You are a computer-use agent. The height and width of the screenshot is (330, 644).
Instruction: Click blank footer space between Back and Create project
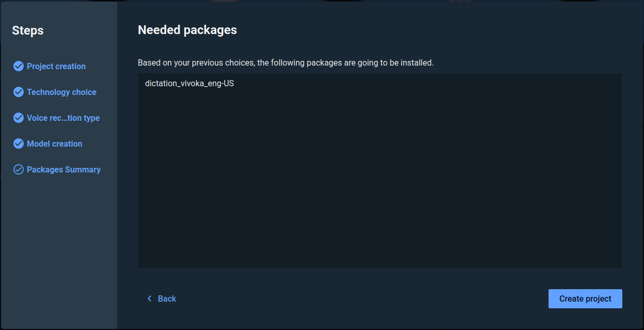[x=361, y=298]
